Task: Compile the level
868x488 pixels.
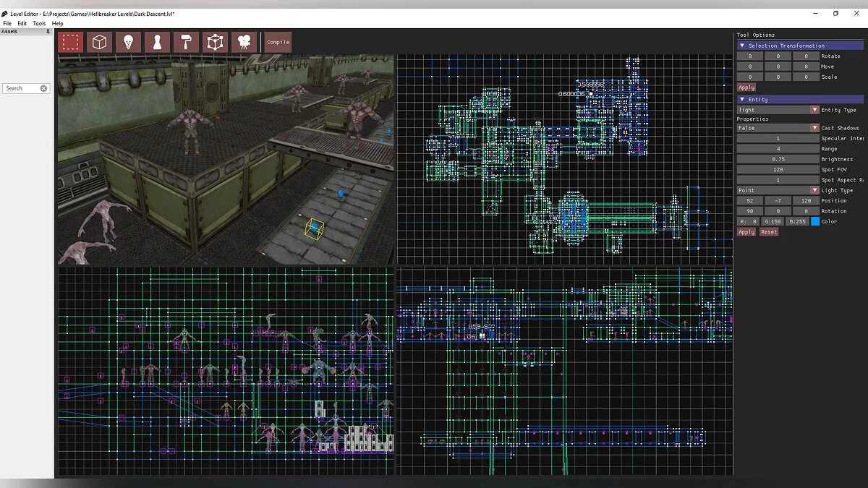Action: [278, 42]
